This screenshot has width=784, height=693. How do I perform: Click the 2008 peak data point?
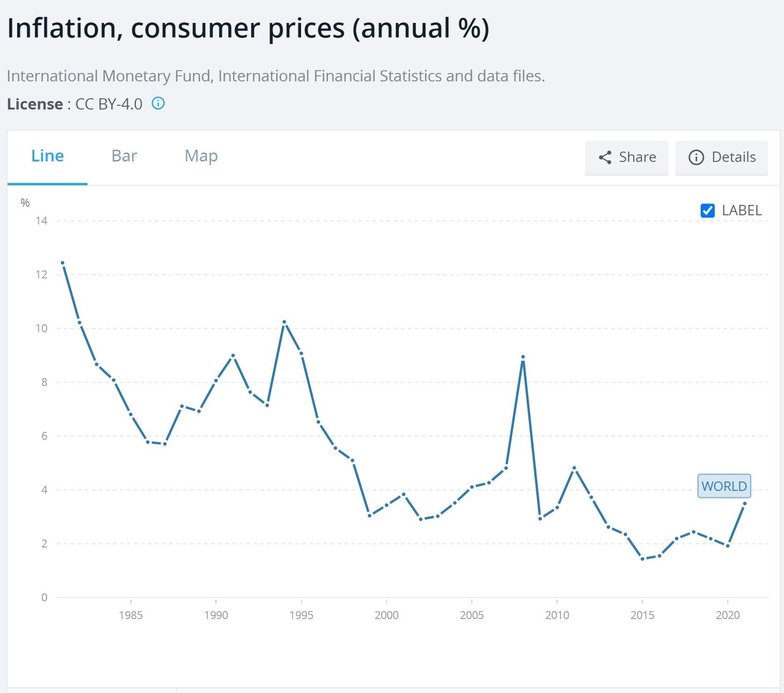tap(523, 357)
